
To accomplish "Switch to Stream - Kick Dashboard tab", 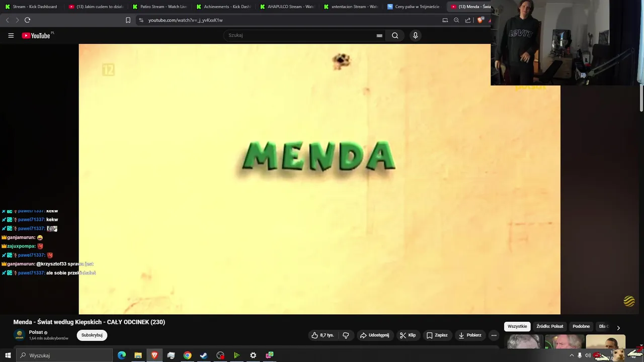I will (32, 7).
